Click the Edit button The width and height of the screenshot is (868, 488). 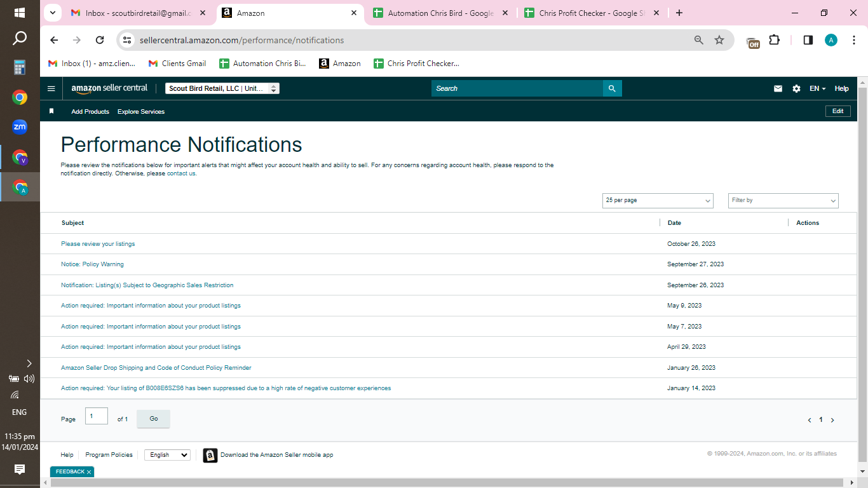[838, 111]
